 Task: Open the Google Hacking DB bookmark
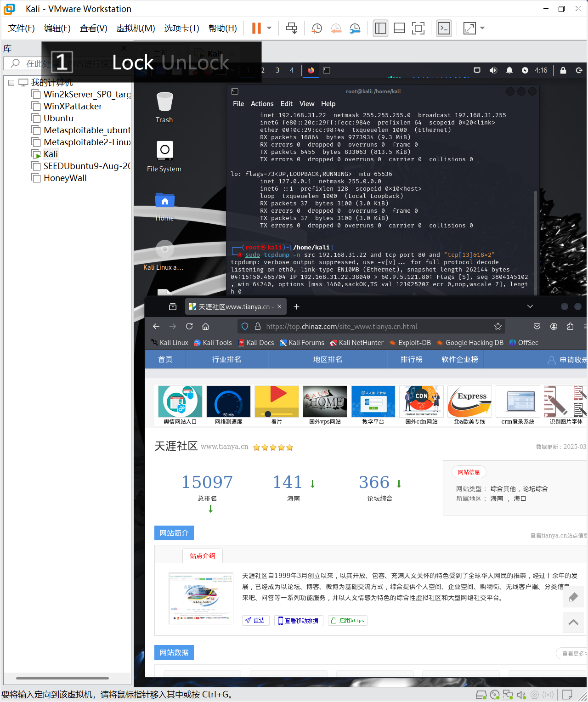[x=470, y=343]
